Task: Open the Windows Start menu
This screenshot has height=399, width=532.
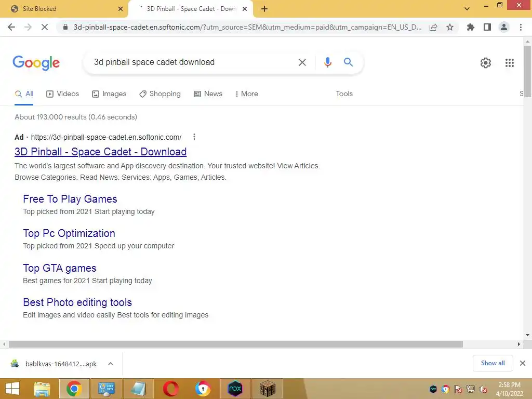Action: (12, 389)
